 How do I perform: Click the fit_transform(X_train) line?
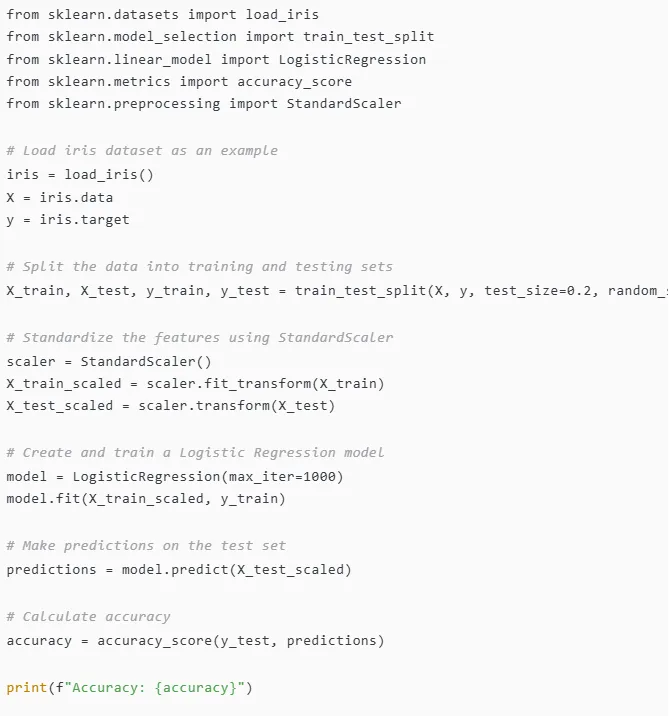click(195, 384)
